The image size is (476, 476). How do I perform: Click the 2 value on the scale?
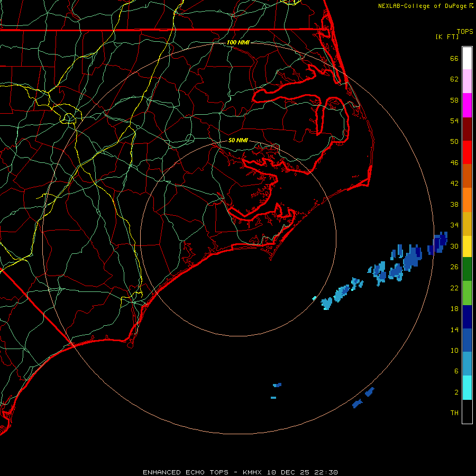click(x=456, y=392)
